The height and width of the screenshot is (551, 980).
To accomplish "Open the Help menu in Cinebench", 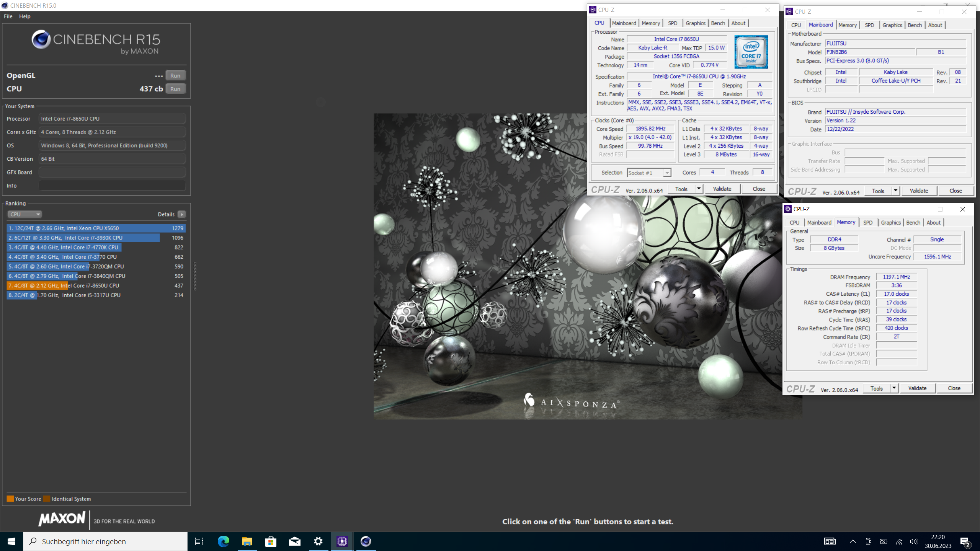I will click(25, 16).
